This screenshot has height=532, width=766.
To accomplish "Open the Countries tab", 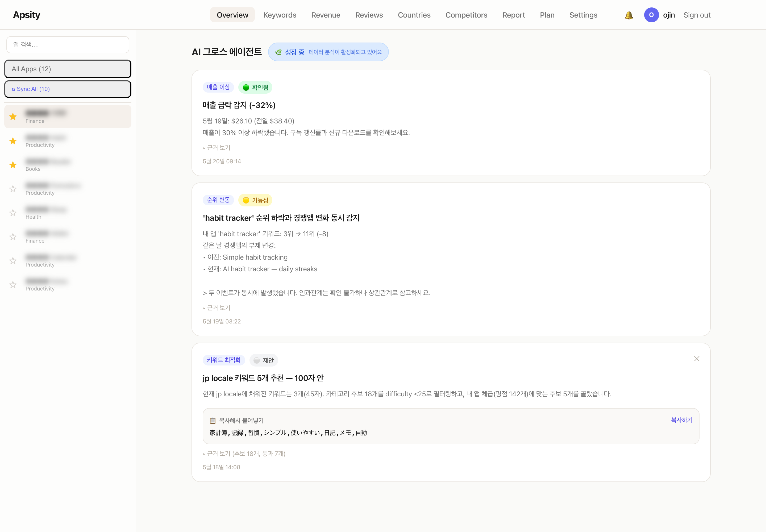I will point(414,15).
